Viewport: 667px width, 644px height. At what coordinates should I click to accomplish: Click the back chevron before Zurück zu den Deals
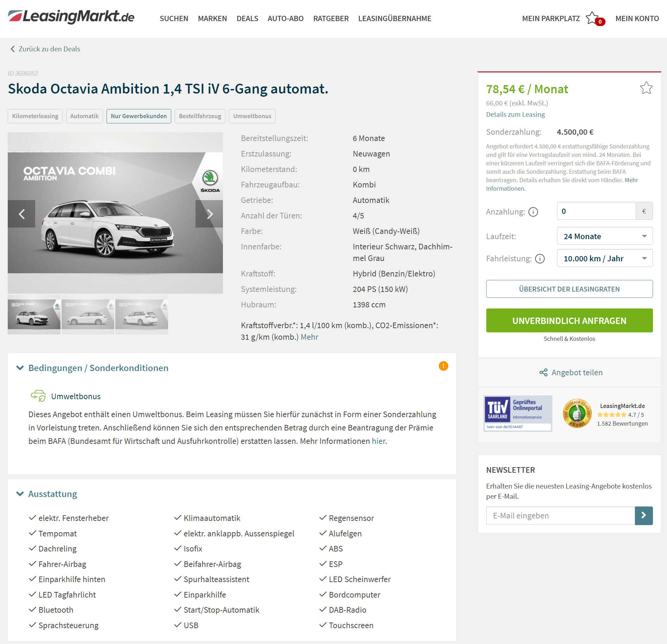coord(13,49)
